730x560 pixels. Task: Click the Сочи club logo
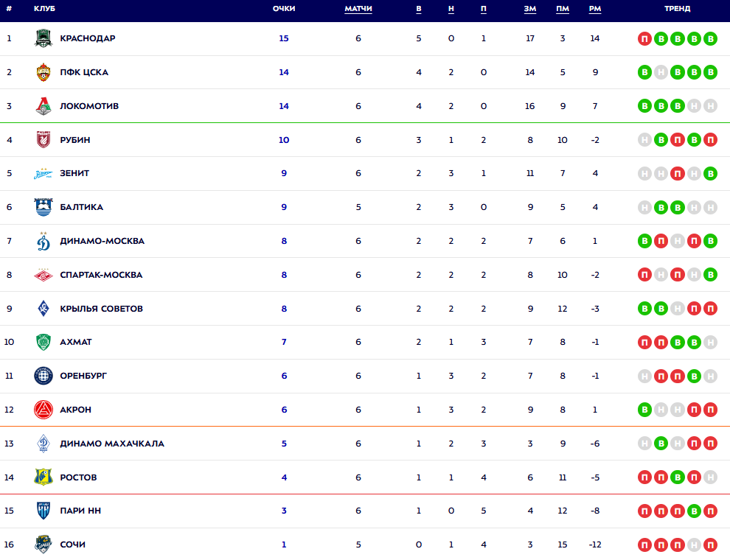click(x=44, y=545)
